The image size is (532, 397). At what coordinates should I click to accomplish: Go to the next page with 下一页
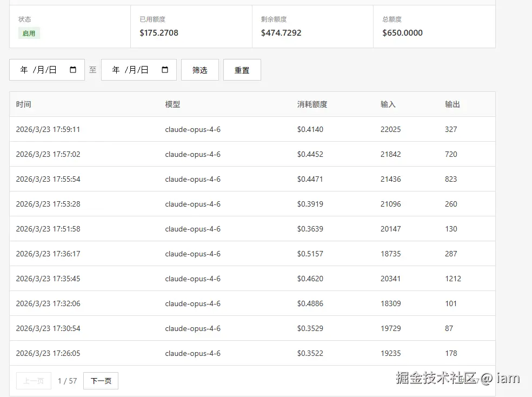tap(101, 381)
